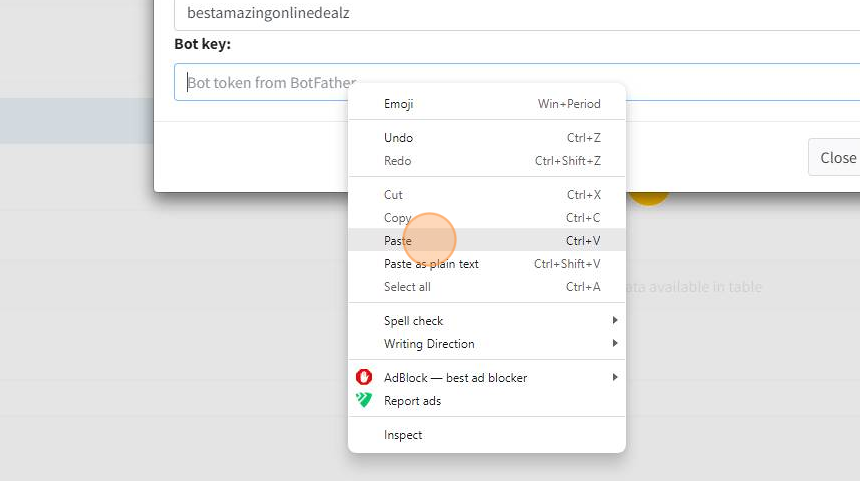Viewport: 860px width, 481px height.
Task: Open the Spell check menu entry
Action: (486, 321)
